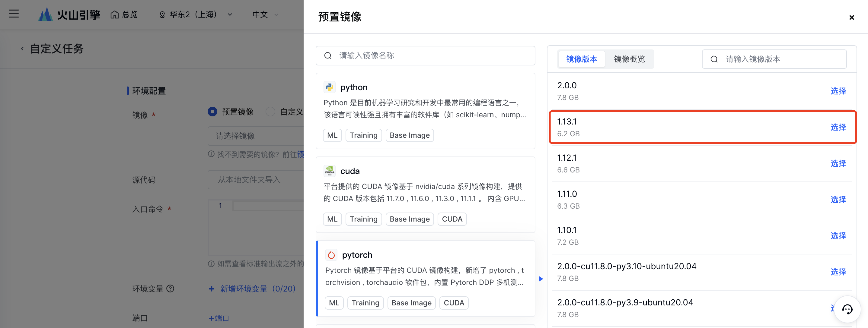Click the blue triangle arrow beside pytorch card
The width and height of the screenshot is (868, 328).
tap(541, 279)
